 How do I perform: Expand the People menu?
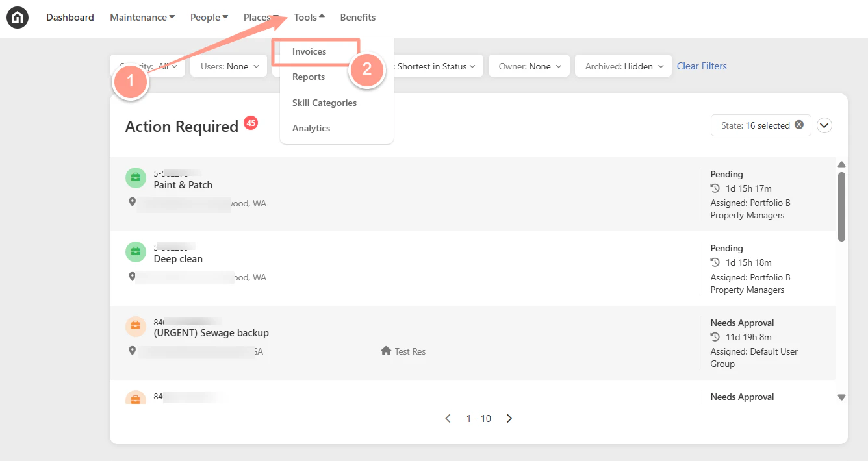click(209, 18)
